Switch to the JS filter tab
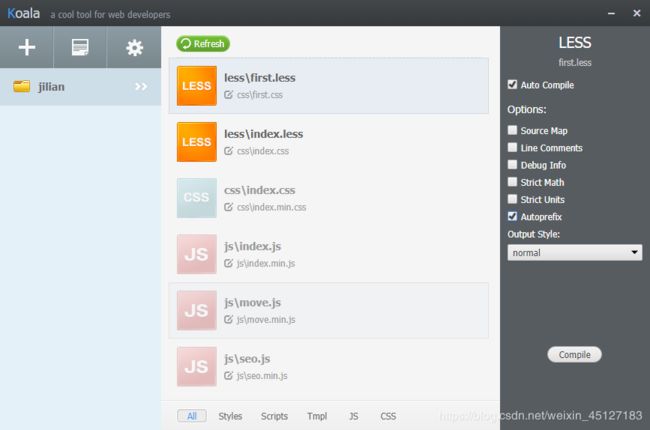Screen dimensions: 650x430 tap(354, 416)
